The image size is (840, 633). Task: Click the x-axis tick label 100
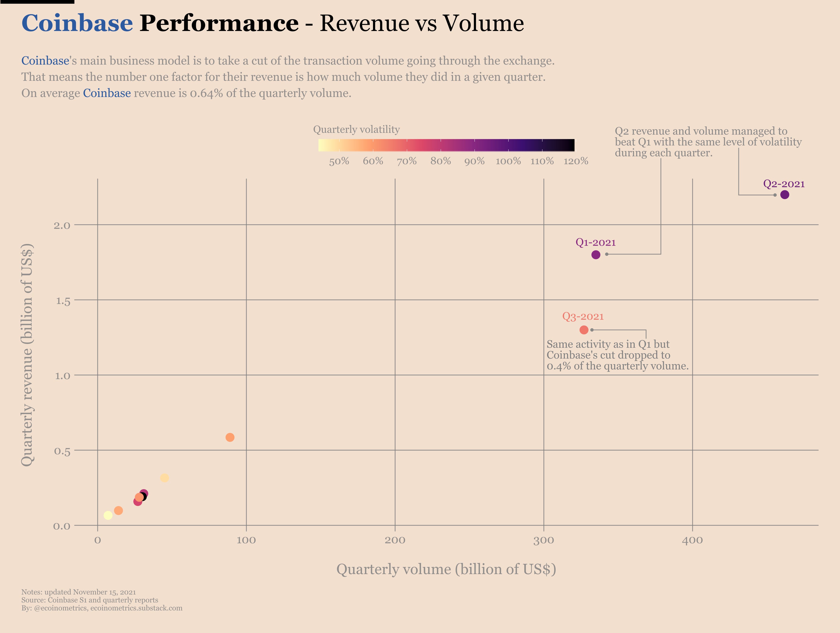coord(246,540)
